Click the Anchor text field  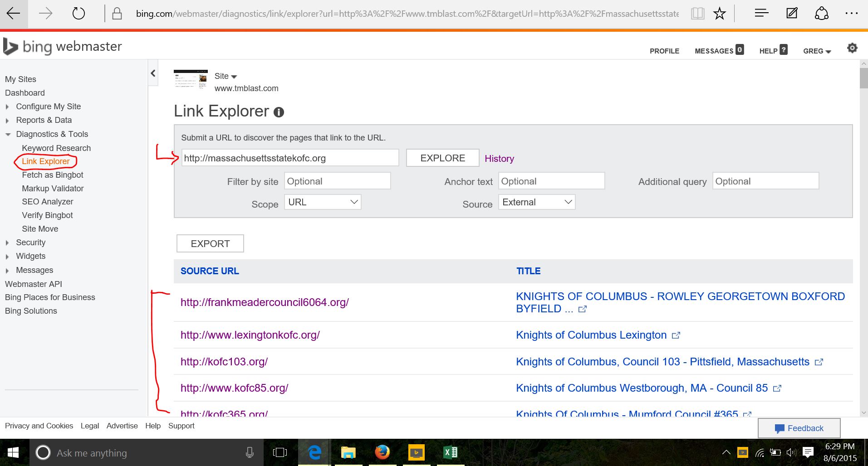click(x=552, y=181)
